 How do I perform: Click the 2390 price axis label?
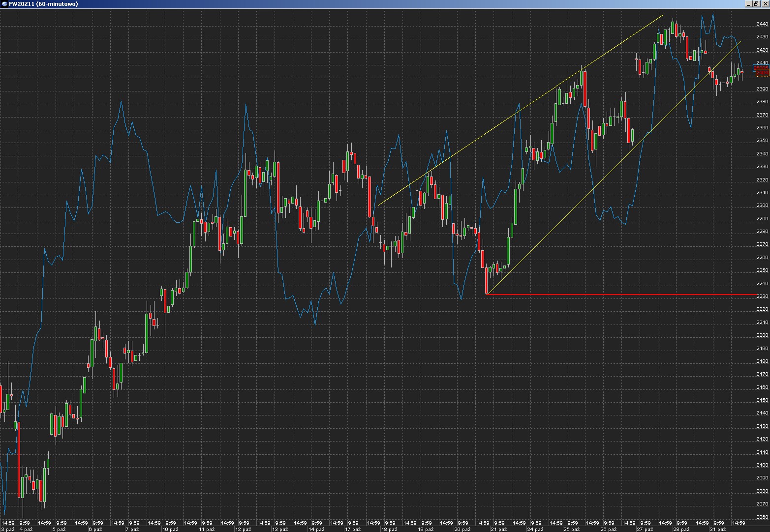(762, 89)
